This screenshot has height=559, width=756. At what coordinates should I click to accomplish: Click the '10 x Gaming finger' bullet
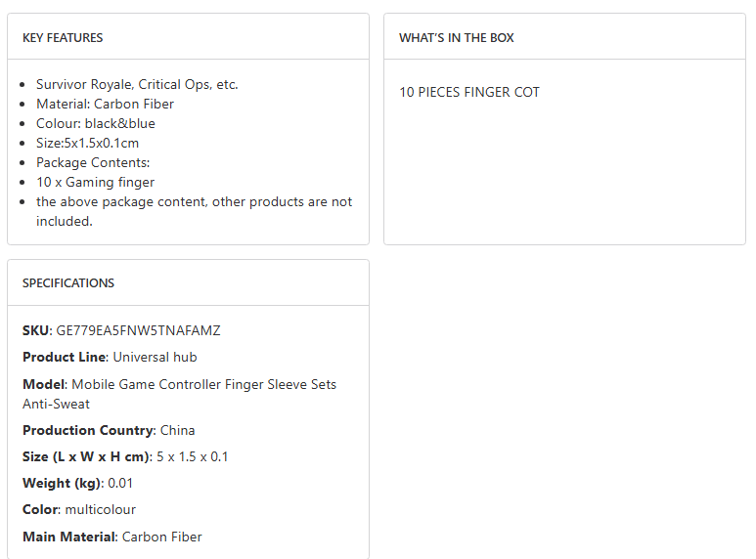[x=96, y=183]
